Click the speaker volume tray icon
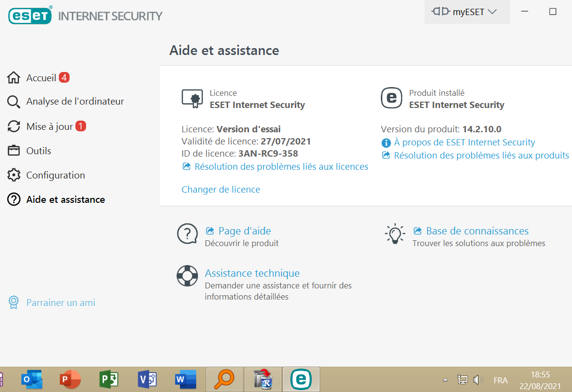 478,380
